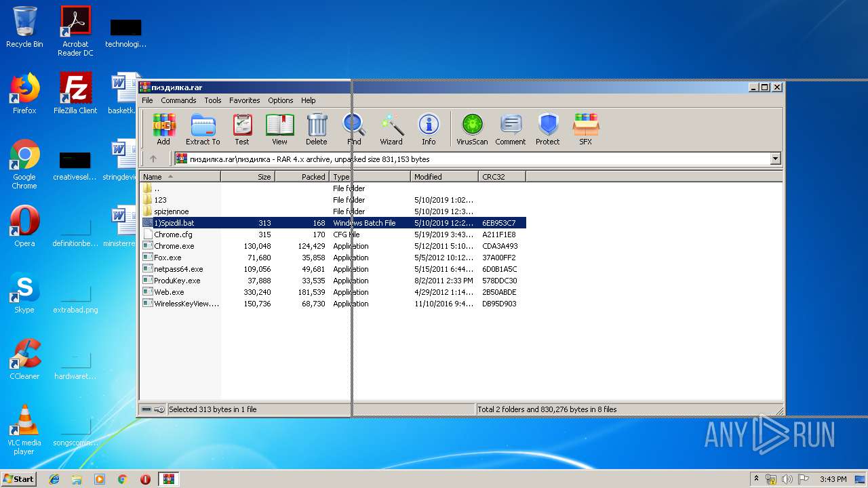Viewport: 868px width, 488px height.
Task: Select the Fox.exe file
Action: [x=333, y=258]
